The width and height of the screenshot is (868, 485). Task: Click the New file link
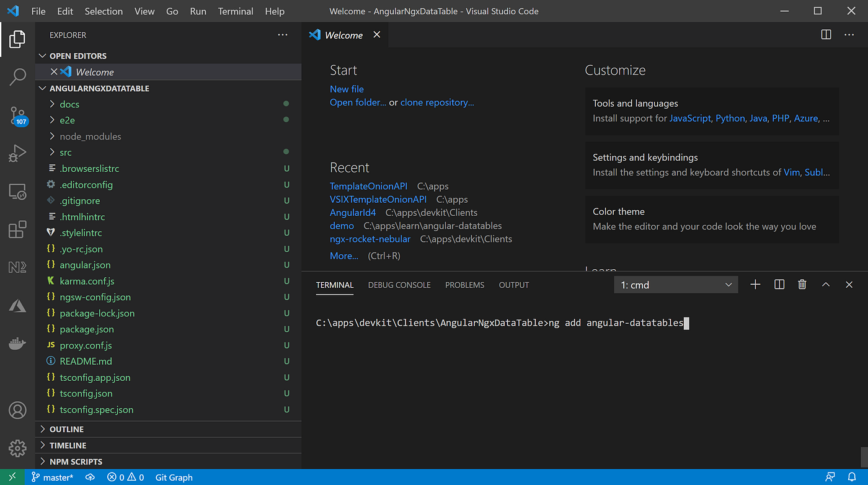pos(347,89)
